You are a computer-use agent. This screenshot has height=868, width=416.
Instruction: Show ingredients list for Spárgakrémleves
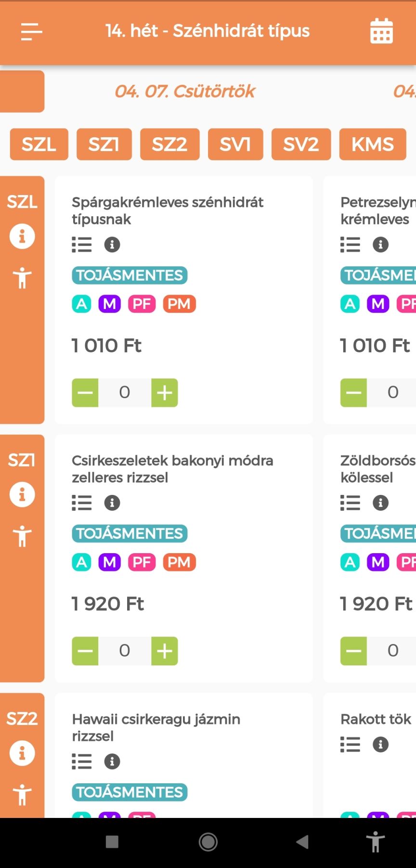click(82, 245)
